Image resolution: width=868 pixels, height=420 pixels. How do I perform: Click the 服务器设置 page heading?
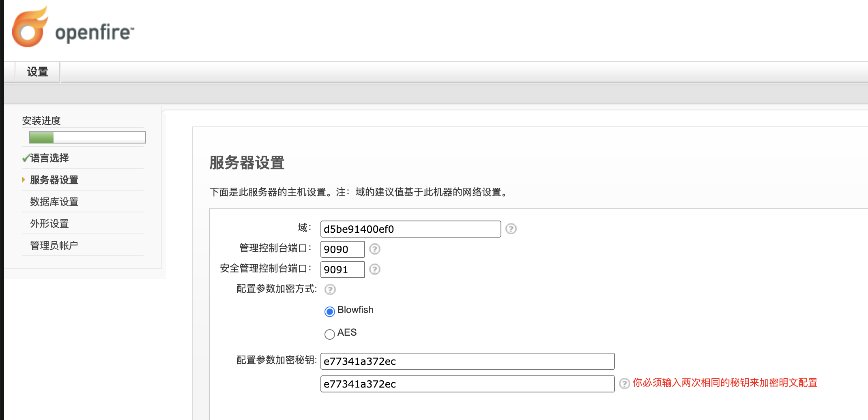(247, 163)
